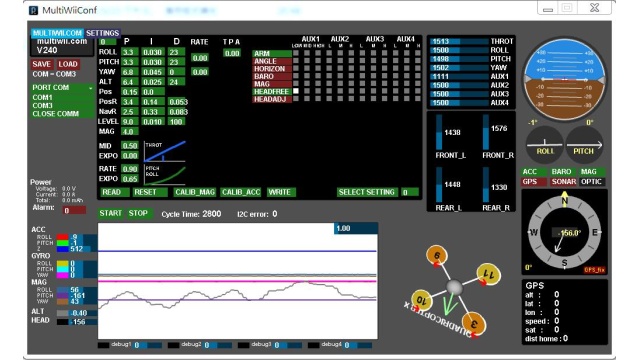Image resolution: width=640 pixels, height=360 pixels.
Task: Click the Alarm value box
Action: [74, 210]
